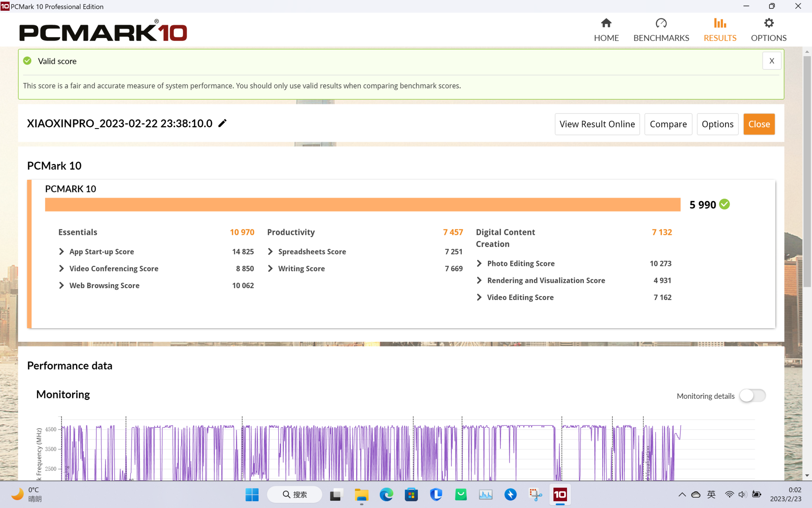Click the pencil icon to rename result
The image size is (812, 508).
tap(222, 123)
